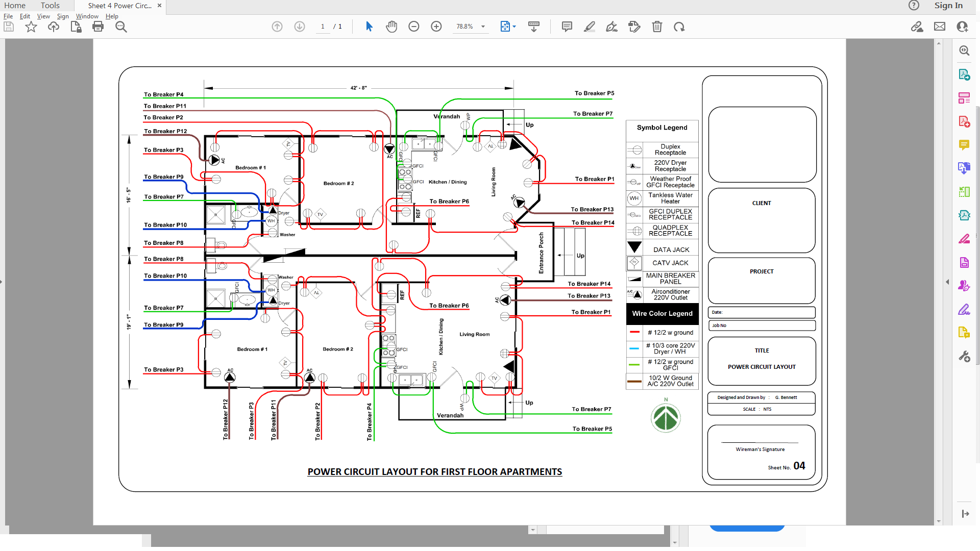This screenshot has height=551, width=980.
Task: Click the zoom out minus icon
Action: tap(414, 27)
